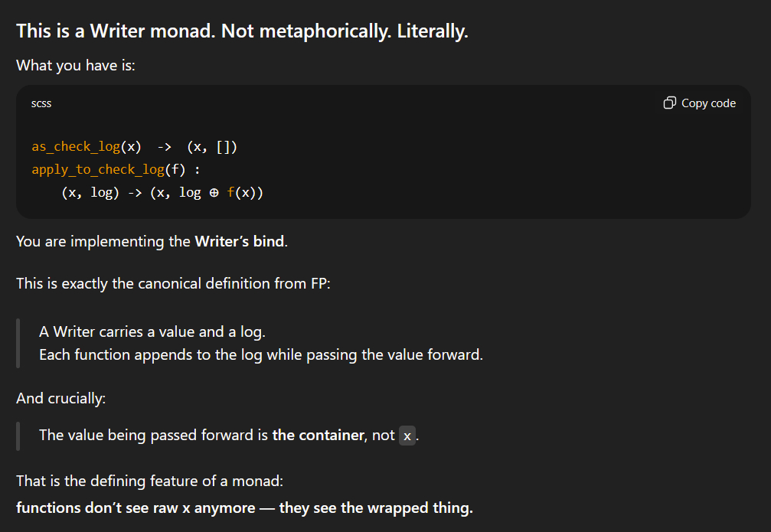Click the bold "the container" text
The height and width of the screenshot is (532, 771).
coord(318,436)
